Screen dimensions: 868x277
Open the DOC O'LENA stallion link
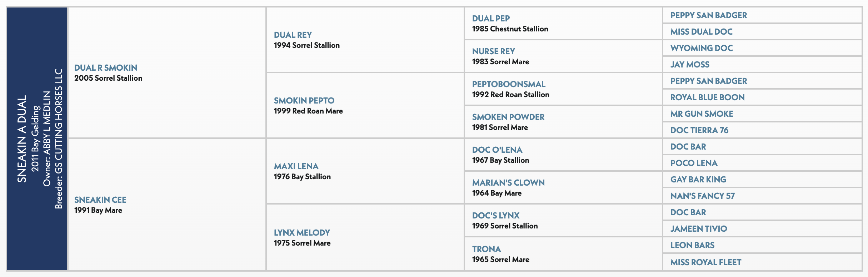tap(497, 150)
